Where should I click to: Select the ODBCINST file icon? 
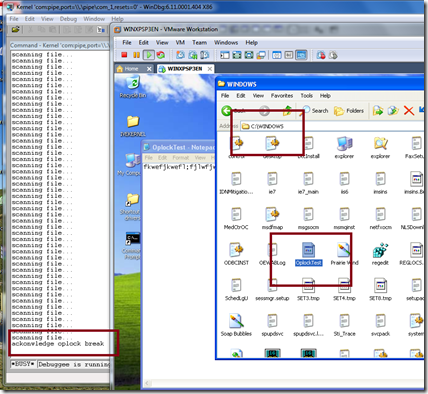[236, 254]
